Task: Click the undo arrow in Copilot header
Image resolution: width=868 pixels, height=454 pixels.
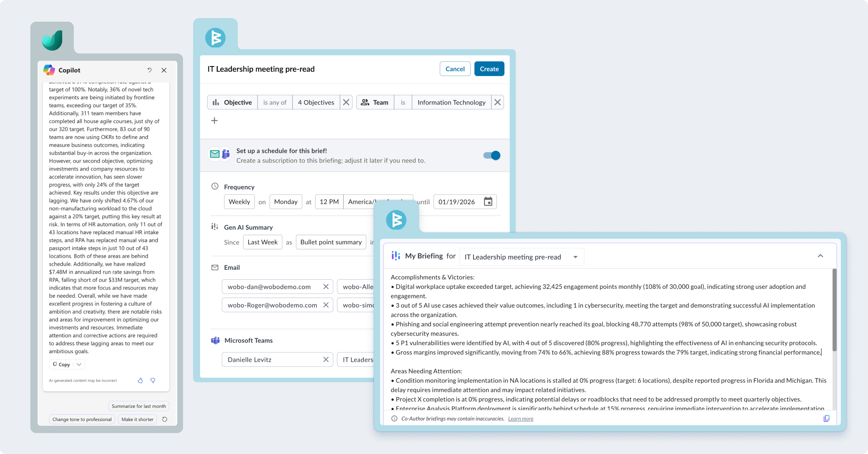Action: [x=149, y=70]
